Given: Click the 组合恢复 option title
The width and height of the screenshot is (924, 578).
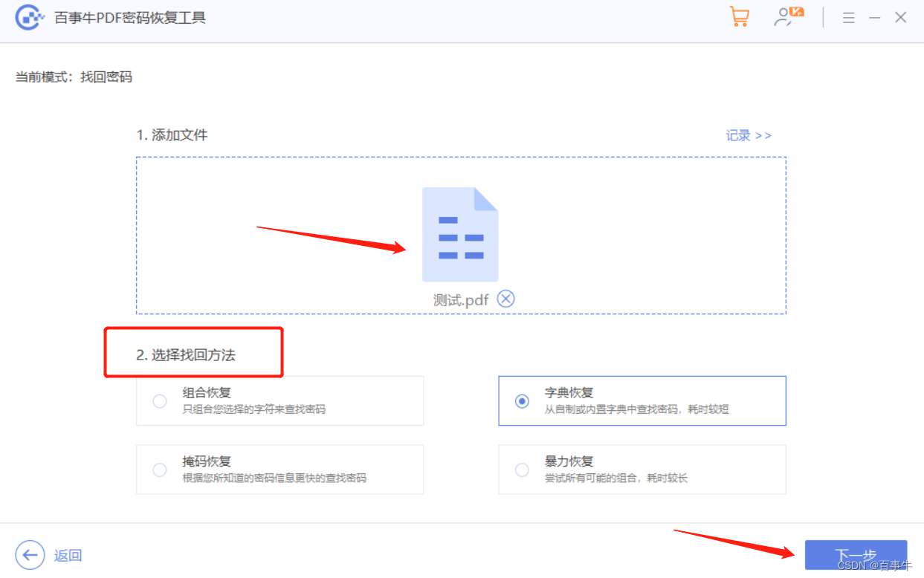Looking at the screenshot, I should pos(207,392).
